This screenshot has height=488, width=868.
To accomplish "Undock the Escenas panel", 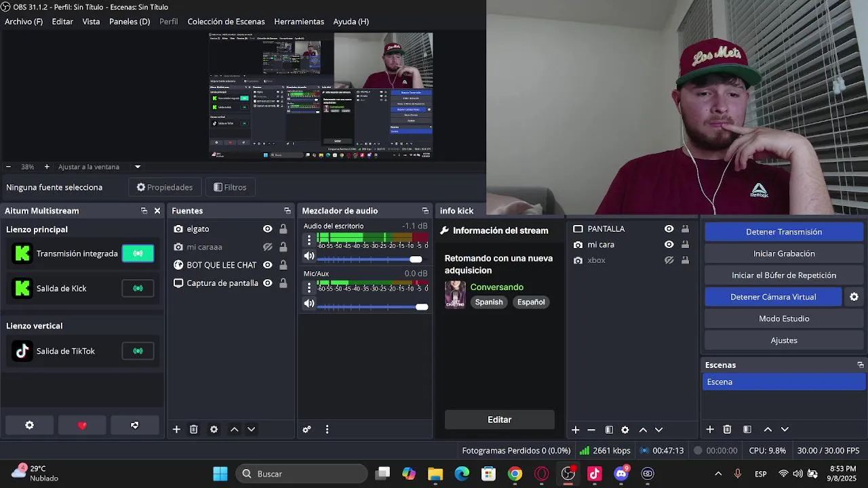I will coord(861,365).
